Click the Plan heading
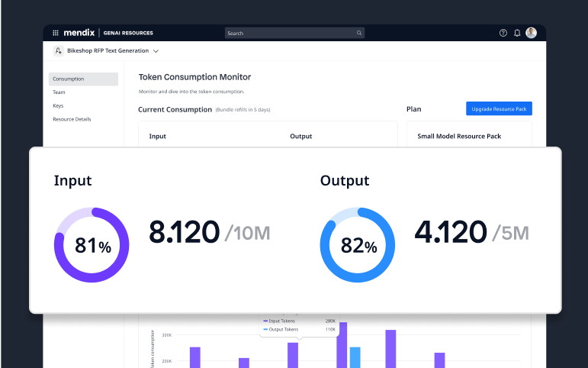 click(x=413, y=109)
